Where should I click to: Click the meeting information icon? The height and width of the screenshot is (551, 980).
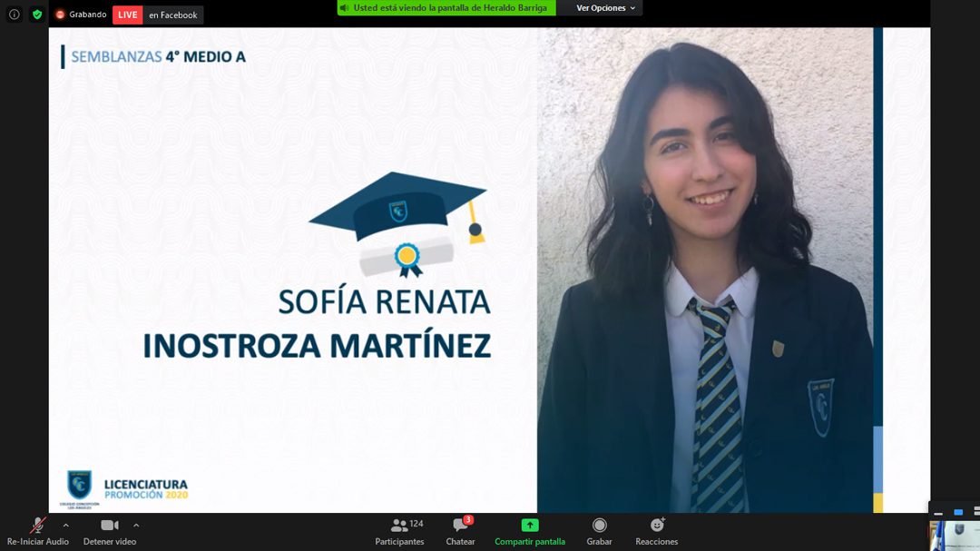point(14,15)
